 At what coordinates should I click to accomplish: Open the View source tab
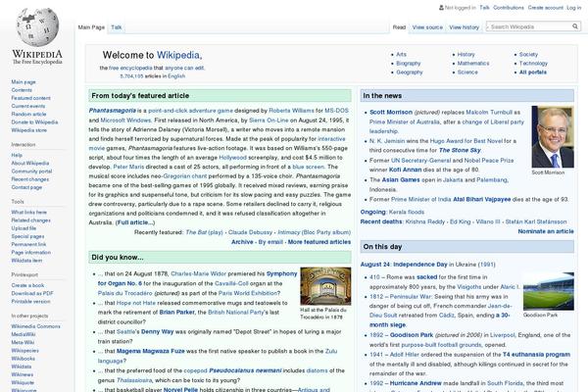coord(427,27)
